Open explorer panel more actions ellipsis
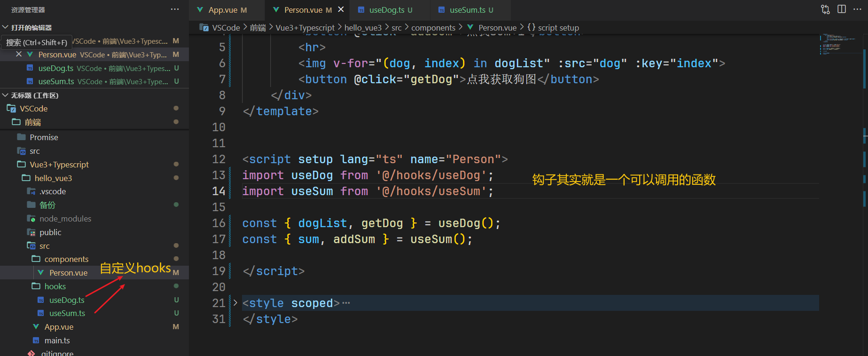The height and width of the screenshot is (356, 868). (175, 9)
